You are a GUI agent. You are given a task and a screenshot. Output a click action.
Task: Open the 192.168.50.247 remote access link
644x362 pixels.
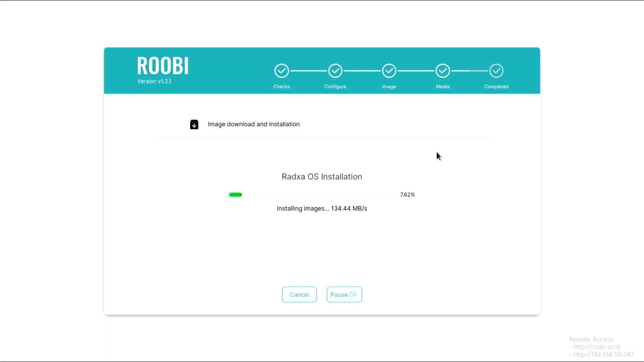coord(603,354)
